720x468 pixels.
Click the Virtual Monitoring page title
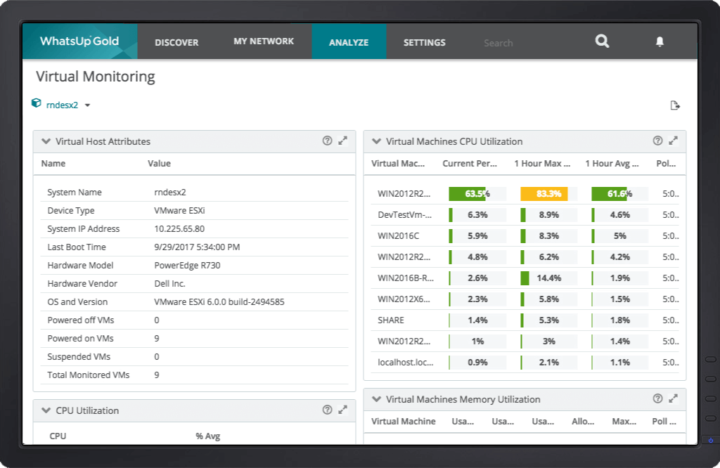(x=96, y=77)
